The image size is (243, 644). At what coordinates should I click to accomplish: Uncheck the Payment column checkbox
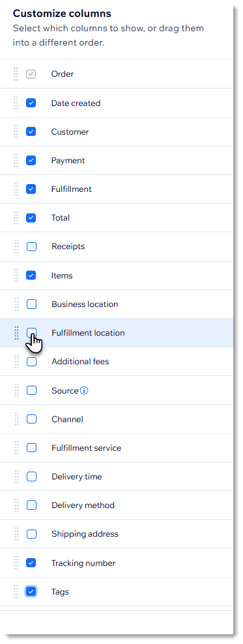(31, 160)
